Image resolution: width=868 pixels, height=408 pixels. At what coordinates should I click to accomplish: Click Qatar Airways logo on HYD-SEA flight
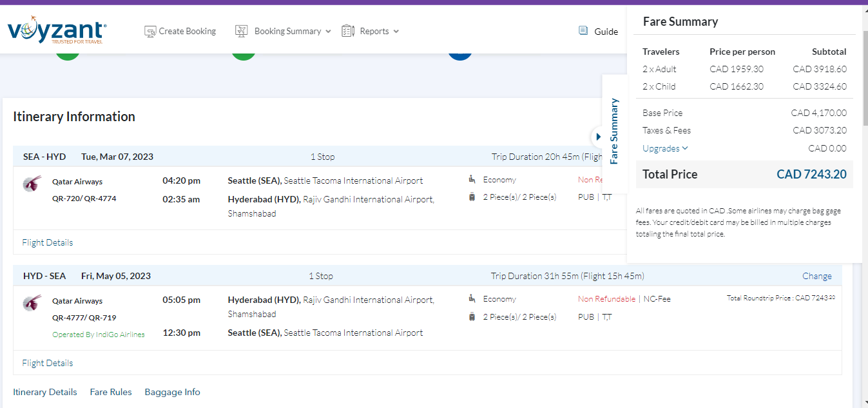pos(32,303)
